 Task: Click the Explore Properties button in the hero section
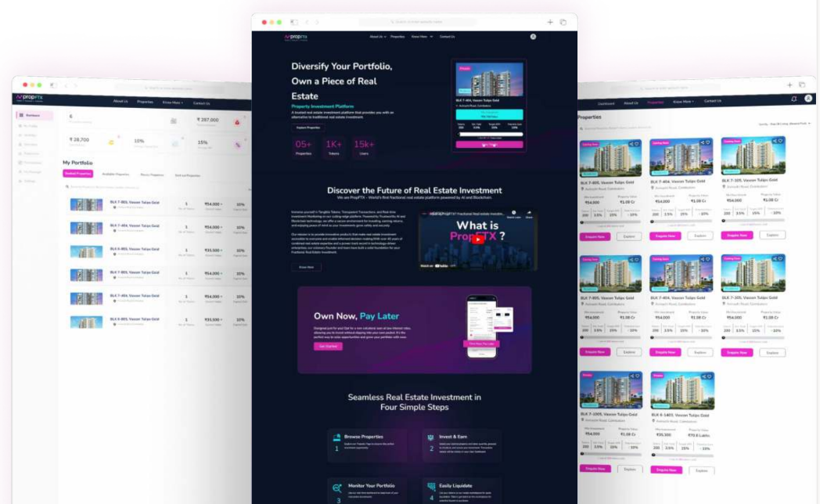[308, 128]
